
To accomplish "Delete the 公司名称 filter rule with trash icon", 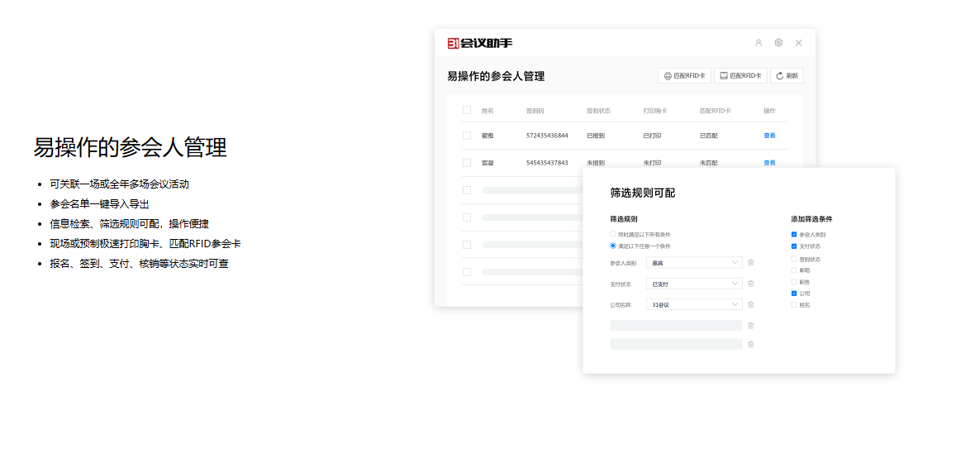I will pos(750,304).
